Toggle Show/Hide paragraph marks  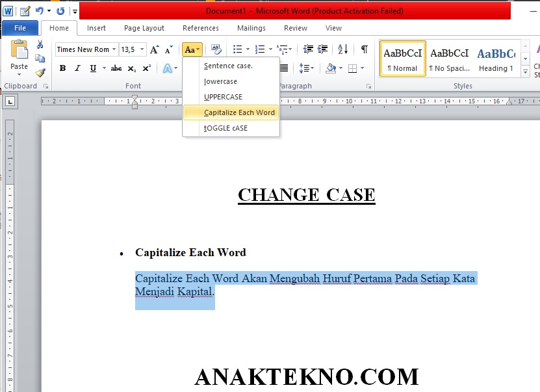(x=364, y=49)
